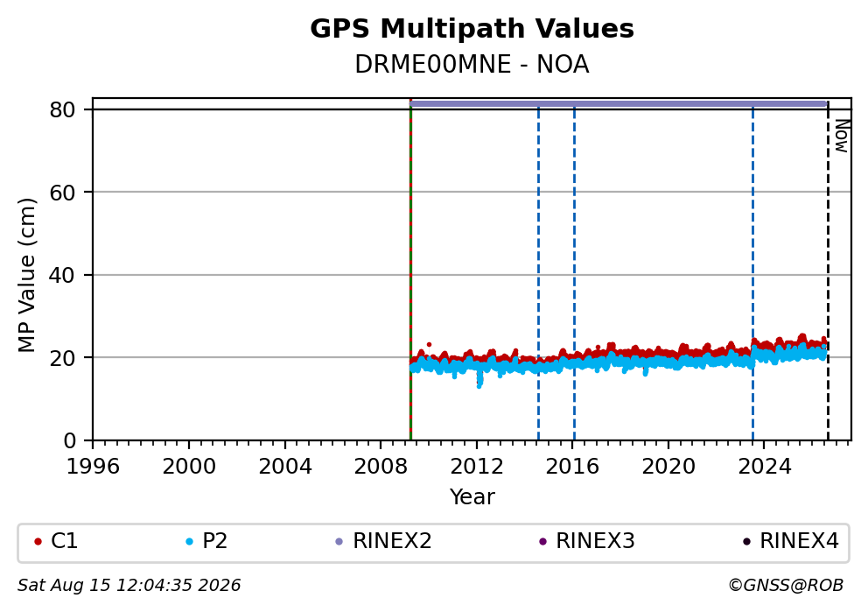Click the 'RINEX4' legend label
Screen dimensions: 868x612
pyautogui.click(x=799, y=541)
